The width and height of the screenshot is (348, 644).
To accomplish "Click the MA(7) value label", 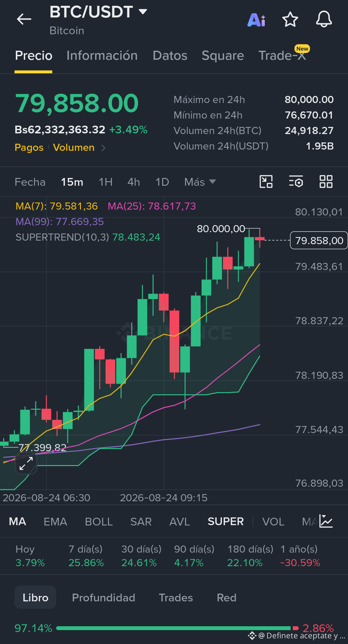I will click(56, 206).
